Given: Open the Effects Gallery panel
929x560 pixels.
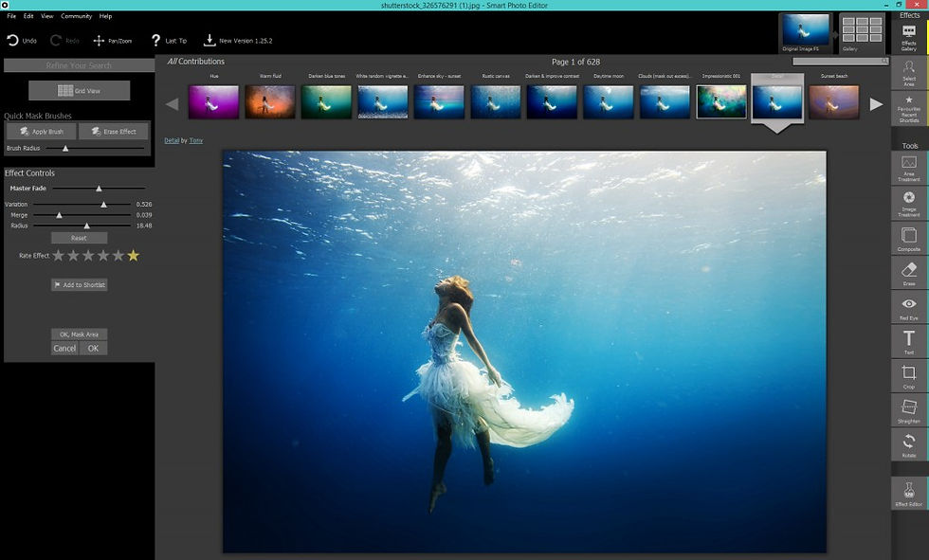Looking at the screenshot, I should coord(909,37).
